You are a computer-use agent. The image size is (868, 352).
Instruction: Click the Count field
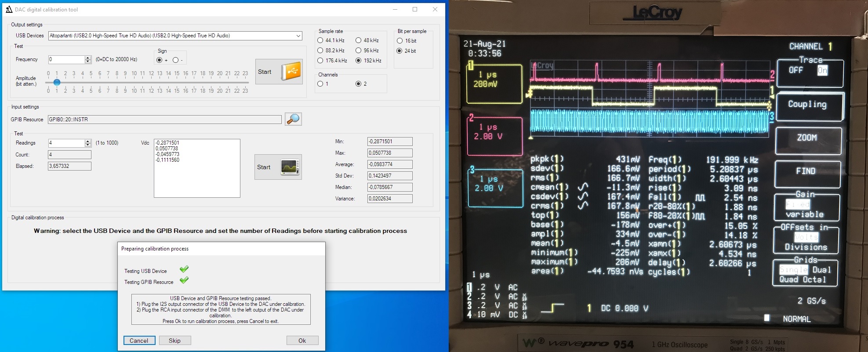tap(69, 155)
